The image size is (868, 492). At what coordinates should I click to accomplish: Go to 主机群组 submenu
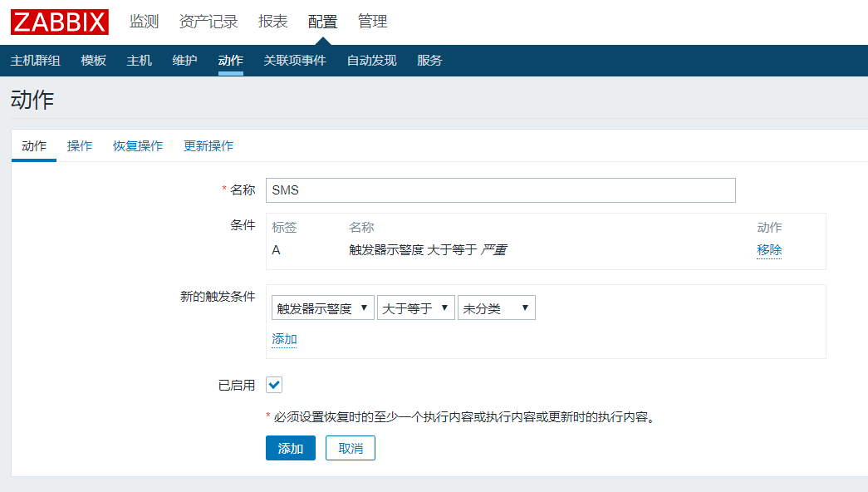(x=36, y=61)
